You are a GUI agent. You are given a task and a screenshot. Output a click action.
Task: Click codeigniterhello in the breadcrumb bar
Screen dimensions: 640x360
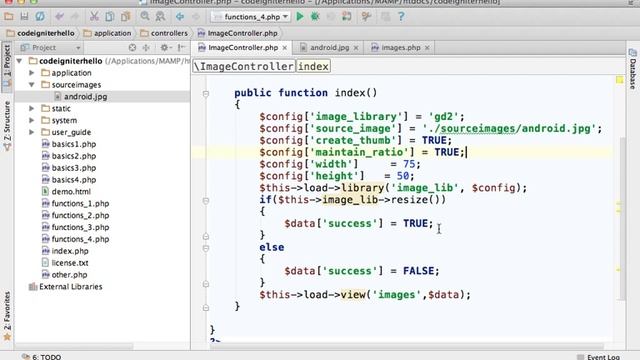(41, 33)
